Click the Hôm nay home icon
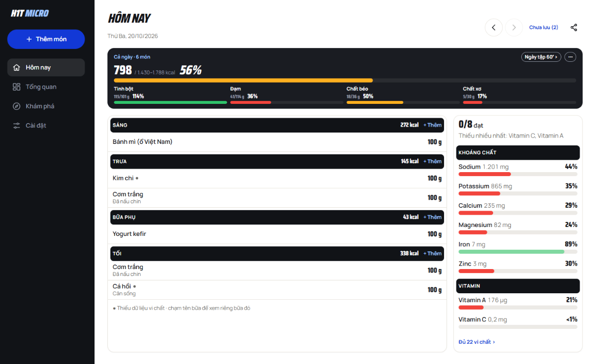 [x=16, y=67]
